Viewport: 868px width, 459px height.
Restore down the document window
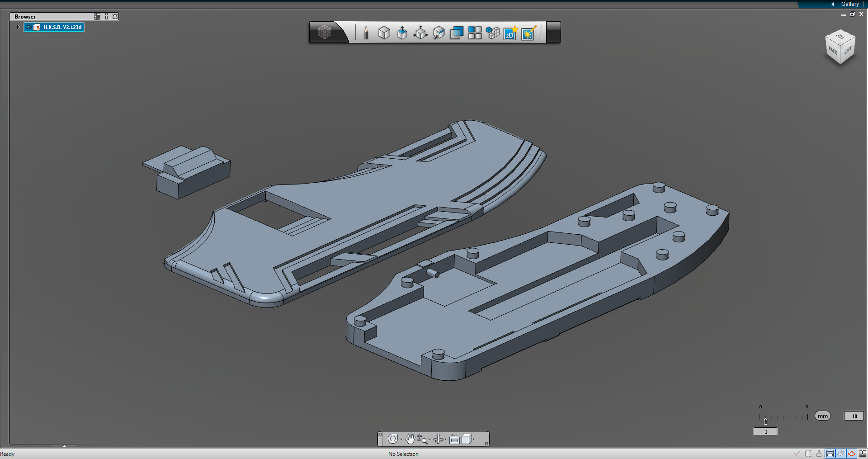coord(852,14)
